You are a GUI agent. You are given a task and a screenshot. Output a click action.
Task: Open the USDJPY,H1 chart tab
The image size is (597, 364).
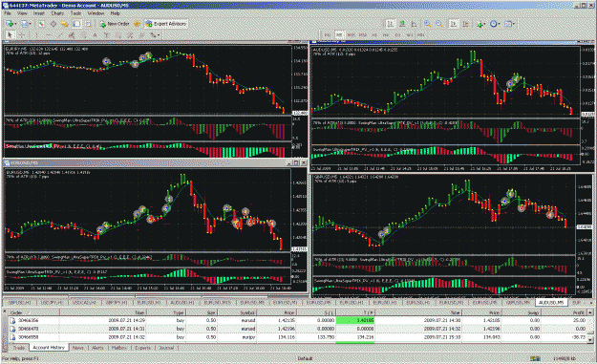pos(52,302)
